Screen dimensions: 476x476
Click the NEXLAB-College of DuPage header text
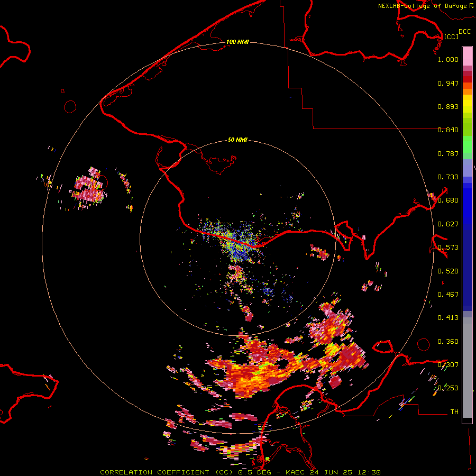click(423, 6)
